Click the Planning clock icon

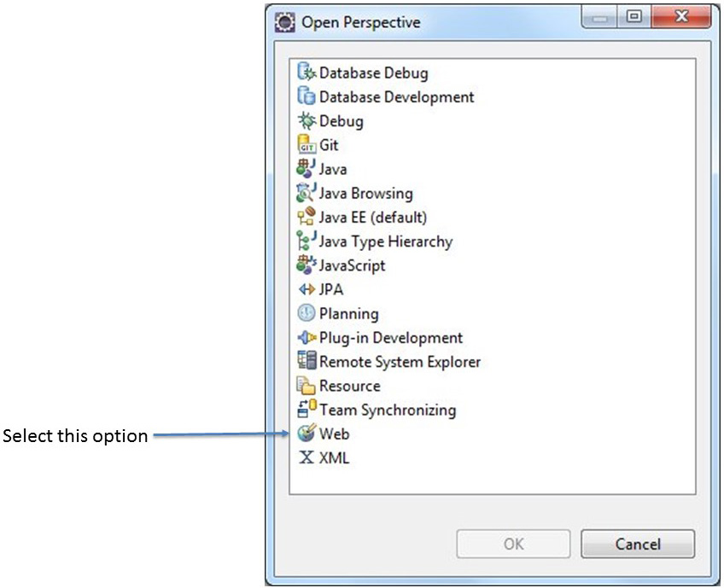pyautogui.click(x=307, y=313)
